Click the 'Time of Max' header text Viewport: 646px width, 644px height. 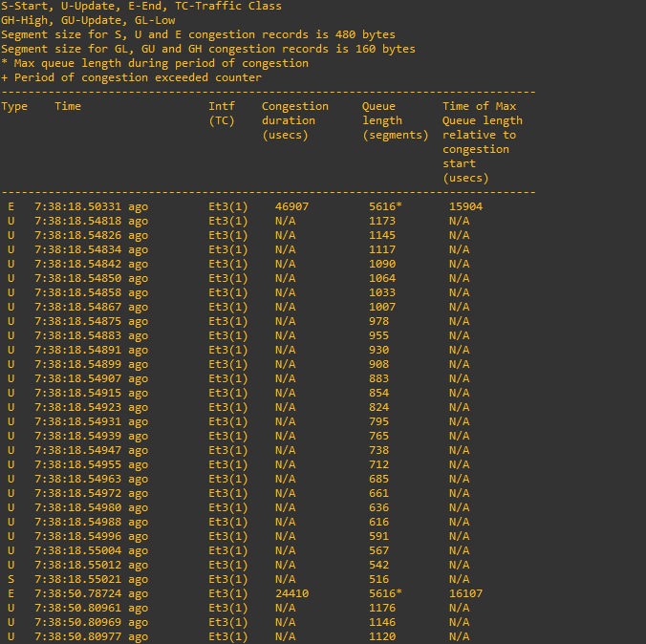coord(479,106)
